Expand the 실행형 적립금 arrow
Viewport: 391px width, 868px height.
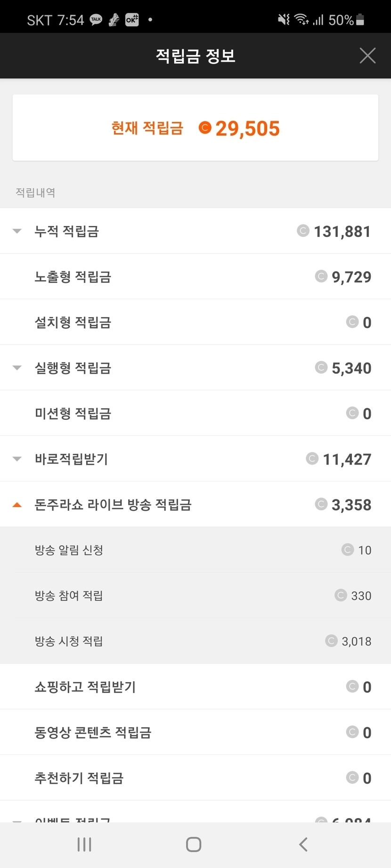17,368
